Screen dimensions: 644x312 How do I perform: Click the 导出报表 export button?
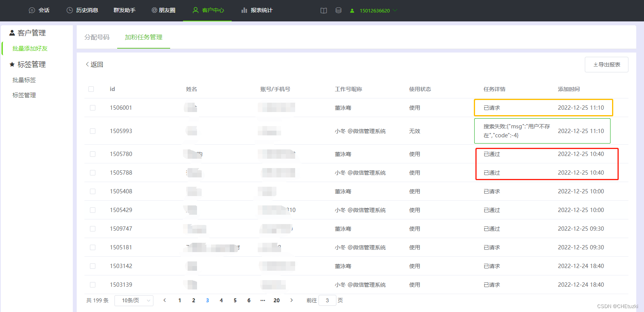(607, 65)
